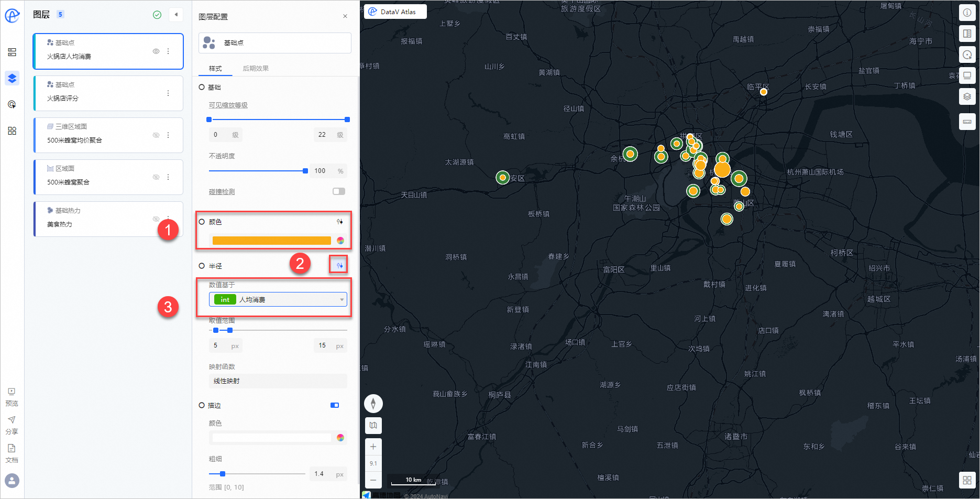
Task: Toggle visibility of 500米蜂窝聚合 layer
Action: point(156,177)
